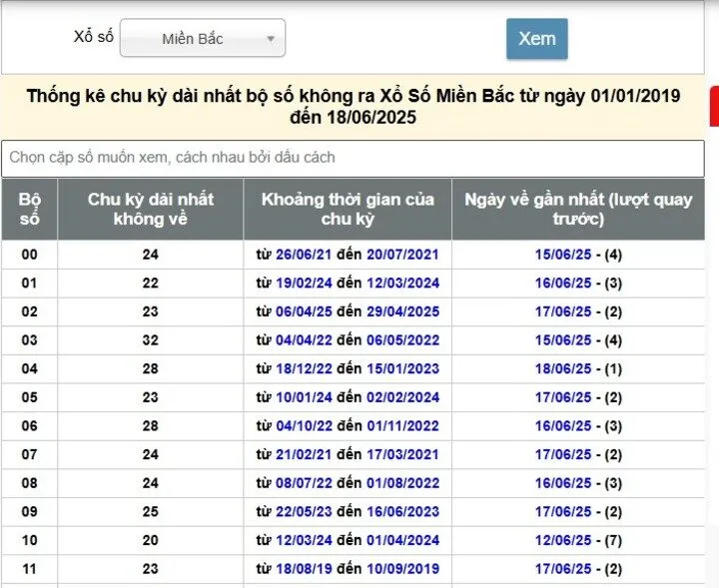Select the number 03 cell in the table
This screenshot has height=588, width=719.
coord(29,340)
